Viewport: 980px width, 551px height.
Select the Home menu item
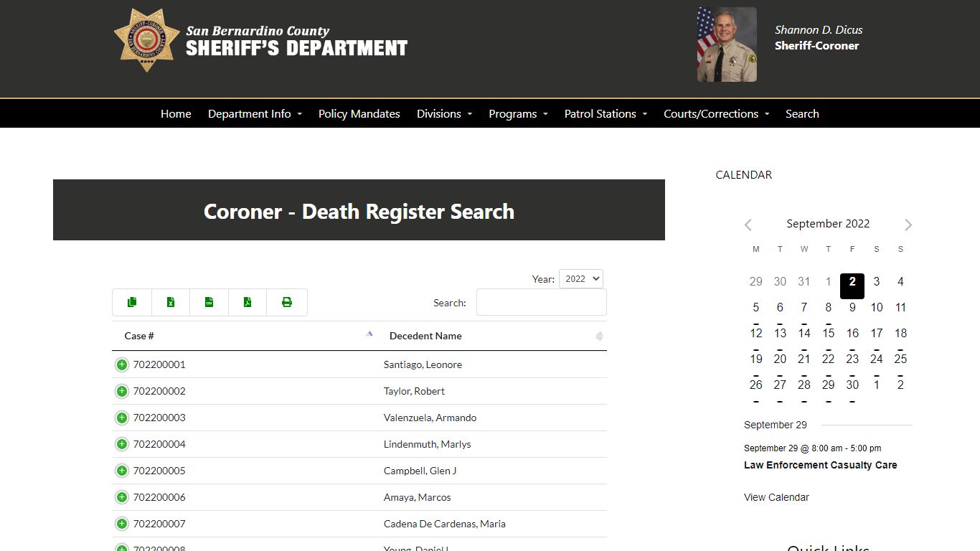click(176, 113)
